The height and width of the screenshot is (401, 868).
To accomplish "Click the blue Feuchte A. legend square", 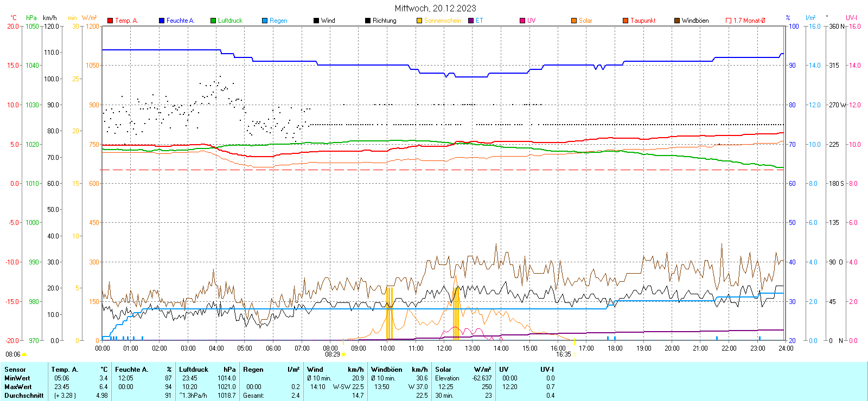I will coord(162,21).
